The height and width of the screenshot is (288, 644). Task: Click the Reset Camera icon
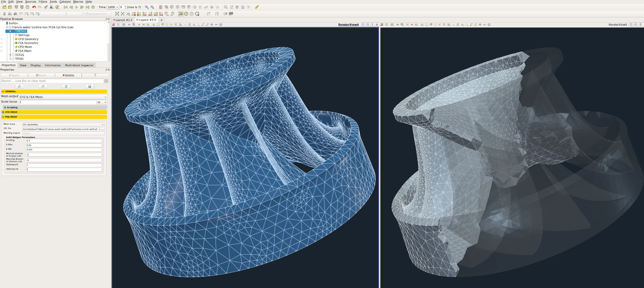[x=117, y=14]
